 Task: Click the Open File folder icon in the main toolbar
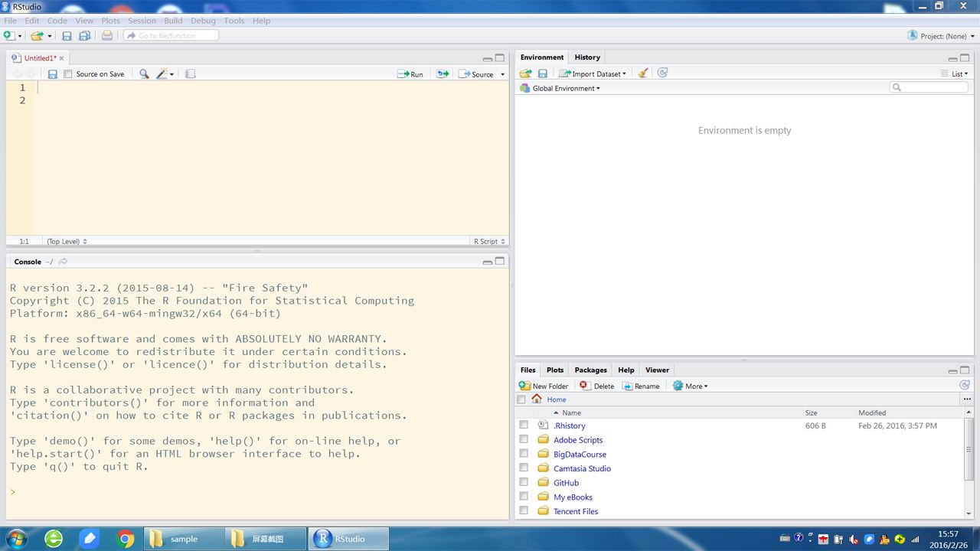pyautogui.click(x=37, y=35)
